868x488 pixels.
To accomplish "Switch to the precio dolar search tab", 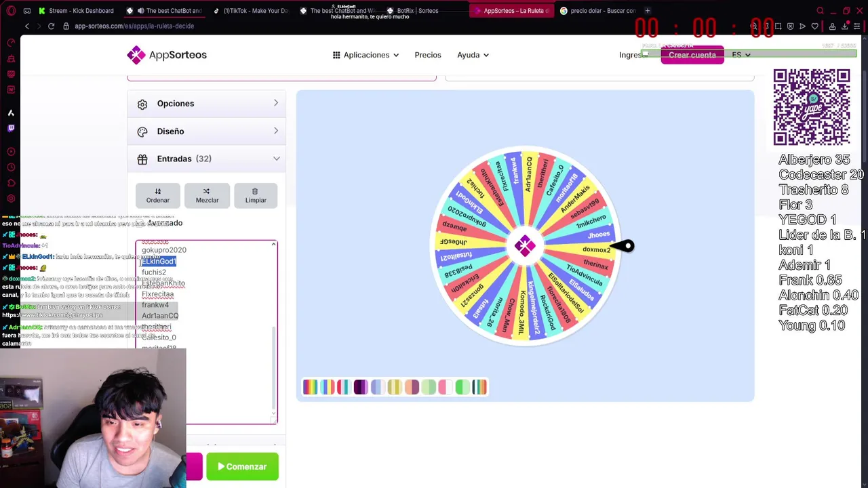I will (x=598, y=11).
